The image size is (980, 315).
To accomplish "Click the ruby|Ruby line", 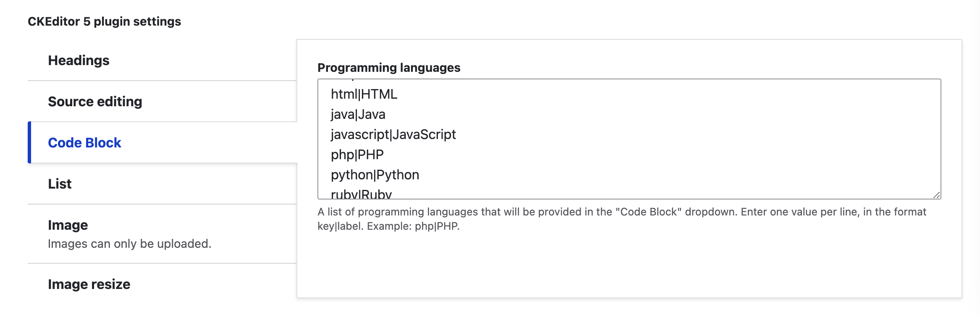I will click(x=362, y=194).
